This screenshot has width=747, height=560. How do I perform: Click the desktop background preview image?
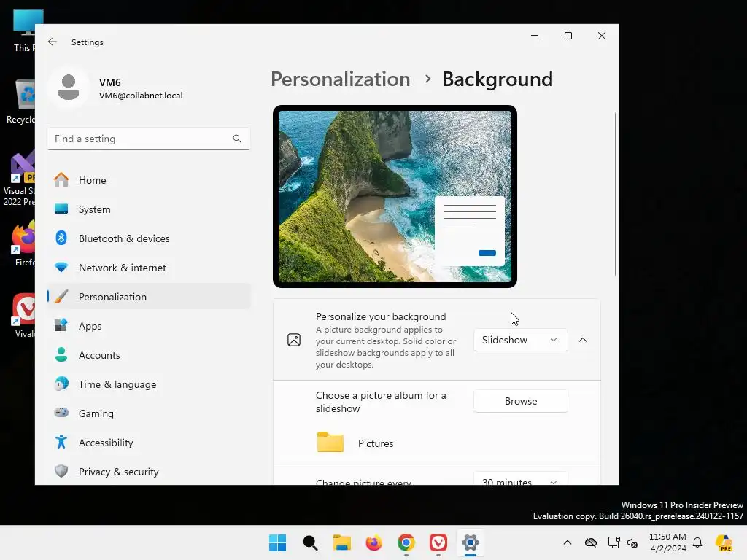[395, 196]
